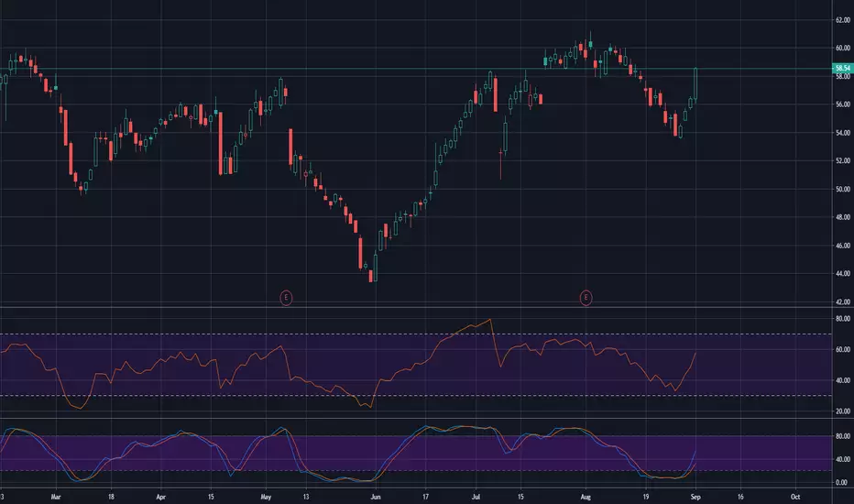The height and width of the screenshot is (504, 854).
Task: Select the Jul label on time axis
Action: pyautogui.click(x=476, y=497)
